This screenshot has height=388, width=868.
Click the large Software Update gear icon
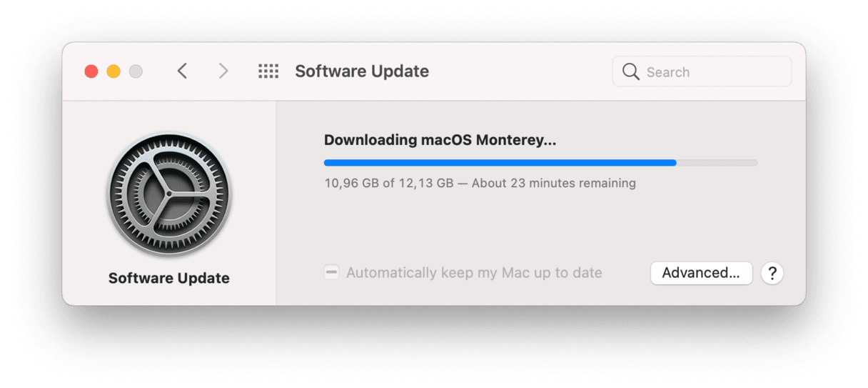pyautogui.click(x=169, y=194)
